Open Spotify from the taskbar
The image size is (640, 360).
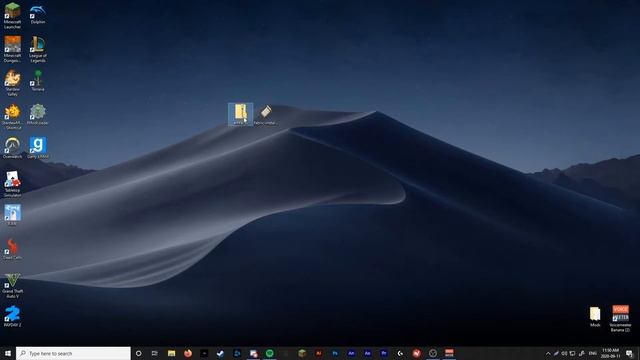269,353
